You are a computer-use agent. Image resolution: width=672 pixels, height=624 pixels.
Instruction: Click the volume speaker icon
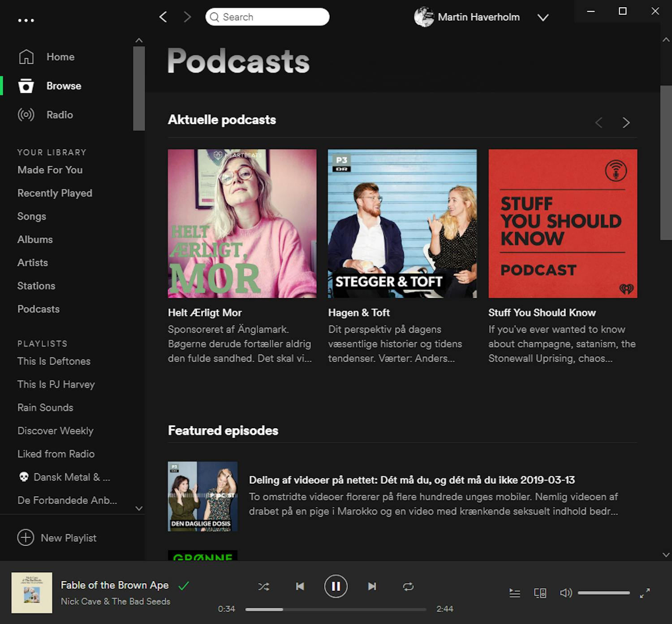tap(566, 593)
